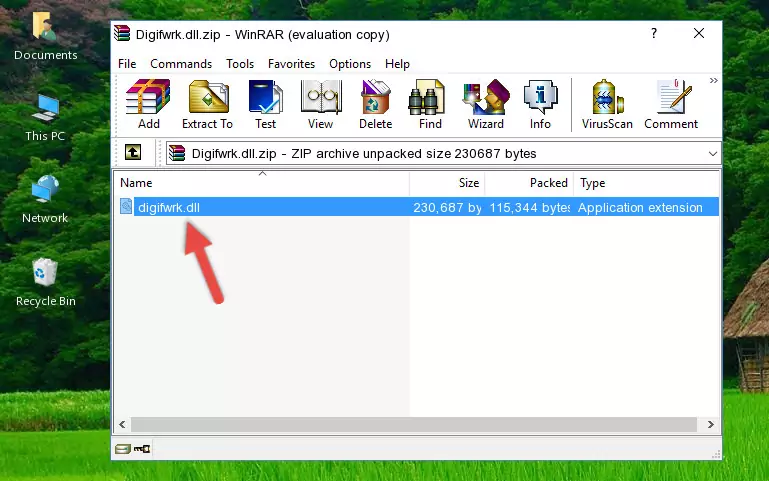Open the Extract To tool

tap(207, 104)
